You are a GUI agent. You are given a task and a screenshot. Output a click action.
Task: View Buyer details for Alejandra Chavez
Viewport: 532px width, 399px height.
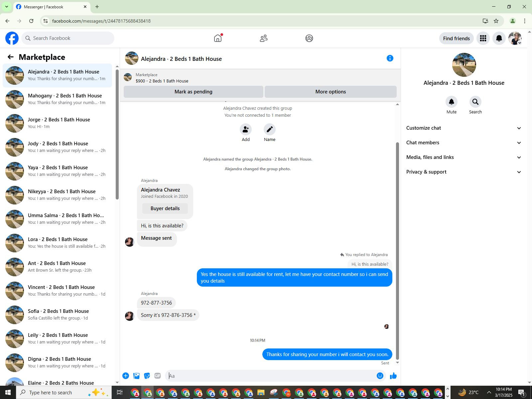[165, 208]
